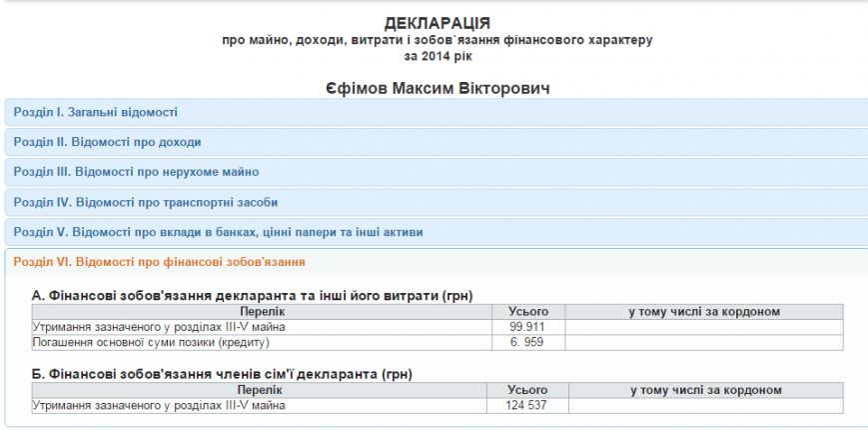Select value 124 537 in table Б
The width and height of the screenshot is (868, 430).
(525, 406)
